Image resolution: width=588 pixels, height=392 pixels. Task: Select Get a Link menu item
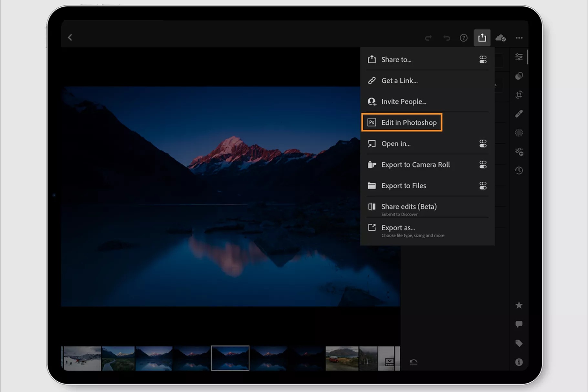click(x=399, y=80)
